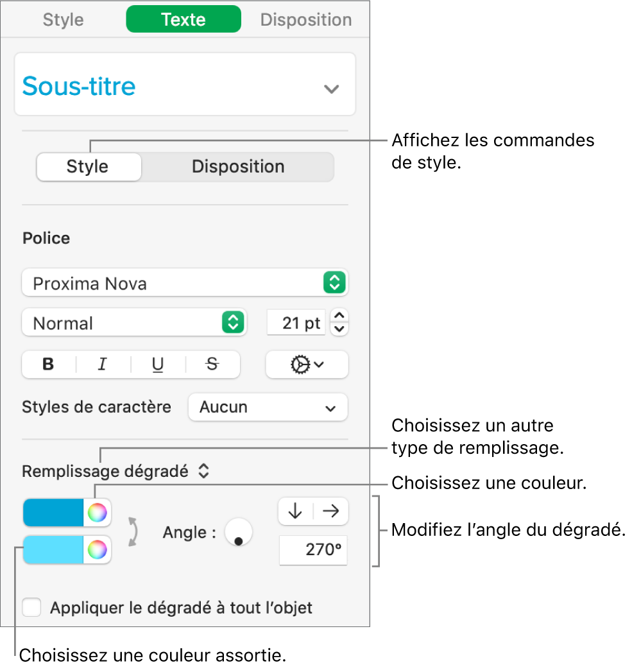Open the advanced options gear menu
This screenshot has width=632, height=672.
tap(307, 365)
